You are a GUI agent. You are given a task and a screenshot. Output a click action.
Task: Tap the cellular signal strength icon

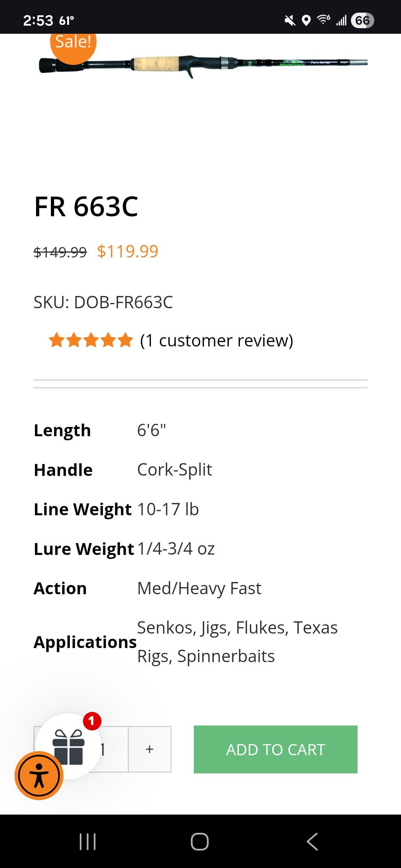pyautogui.click(x=341, y=20)
